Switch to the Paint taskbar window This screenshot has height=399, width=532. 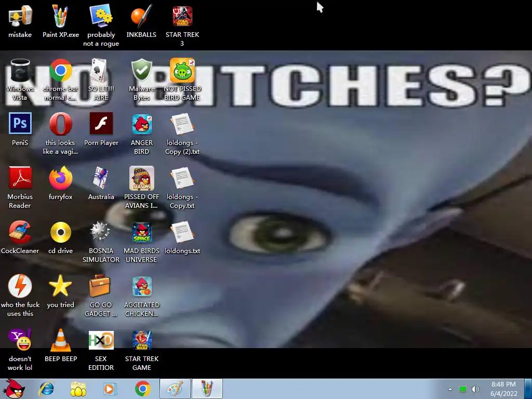pyautogui.click(x=175, y=389)
